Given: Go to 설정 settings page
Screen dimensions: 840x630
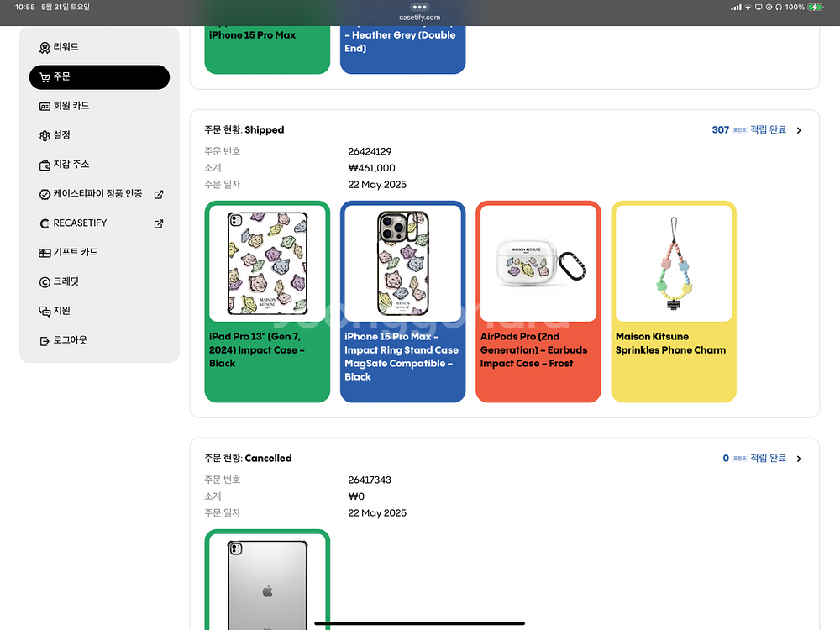Looking at the screenshot, I should pos(99,135).
